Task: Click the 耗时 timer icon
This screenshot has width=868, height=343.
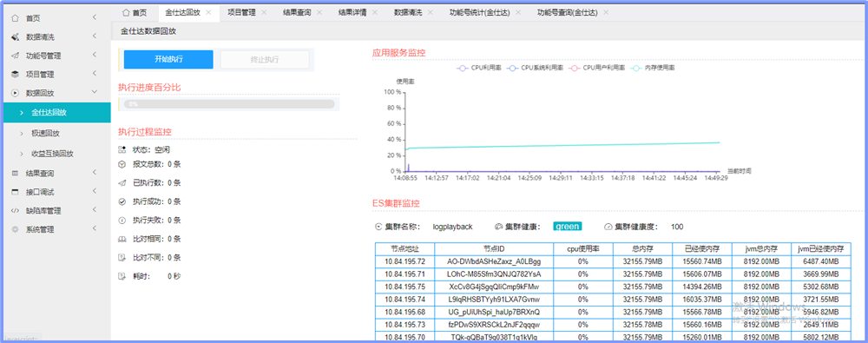Action: (122, 276)
